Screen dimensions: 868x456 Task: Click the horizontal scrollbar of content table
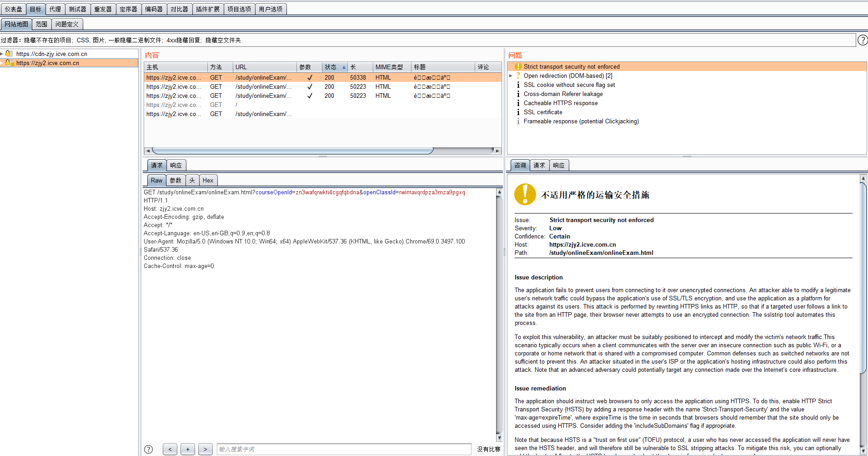292,151
